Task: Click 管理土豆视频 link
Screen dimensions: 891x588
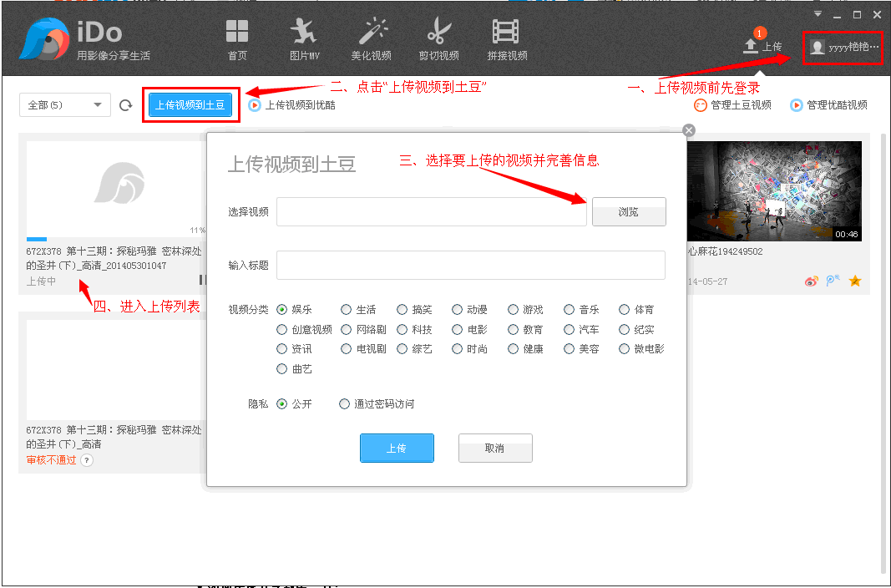Action: pyautogui.click(x=732, y=105)
